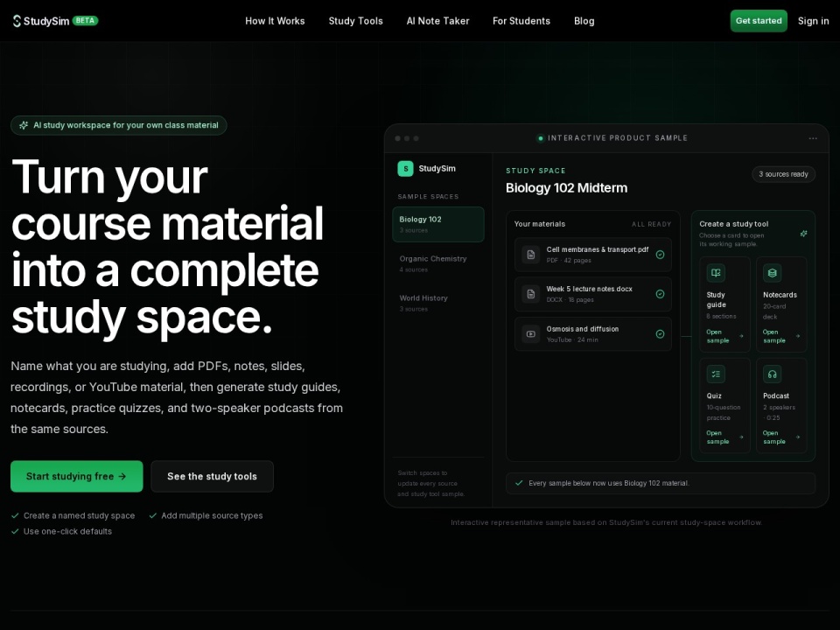Click the green S StudySim sidebar icon
Image resolution: width=840 pixels, height=630 pixels.
click(405, 169)
